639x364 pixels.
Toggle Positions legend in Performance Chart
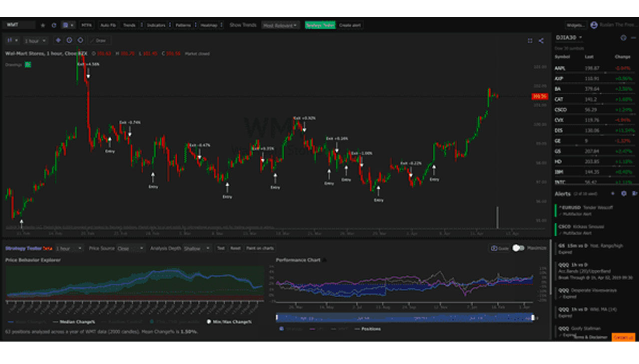pyautogui.click(x=367, y=329)
